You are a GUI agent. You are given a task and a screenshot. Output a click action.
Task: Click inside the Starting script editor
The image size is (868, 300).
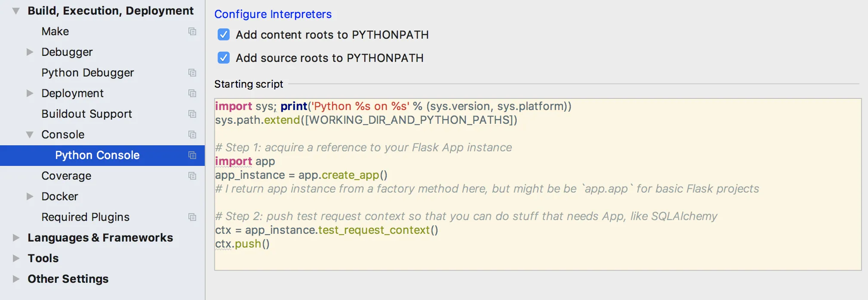click(x=538, y=258)
